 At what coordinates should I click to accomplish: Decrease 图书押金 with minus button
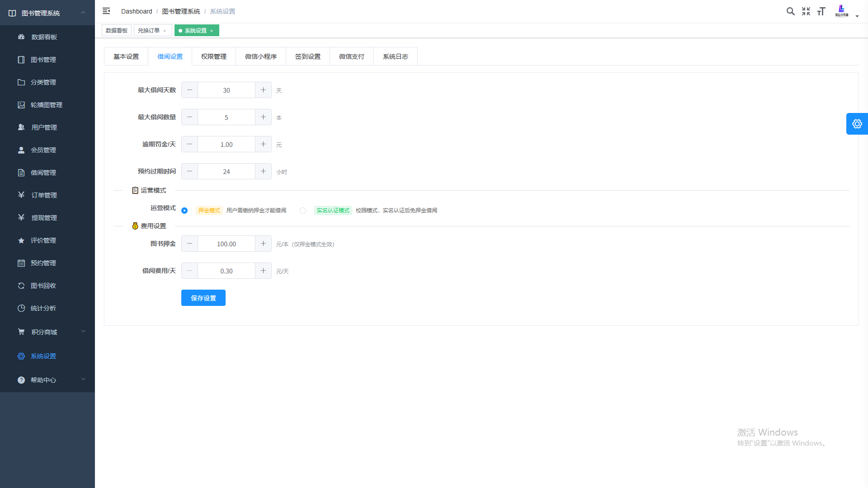189,244
